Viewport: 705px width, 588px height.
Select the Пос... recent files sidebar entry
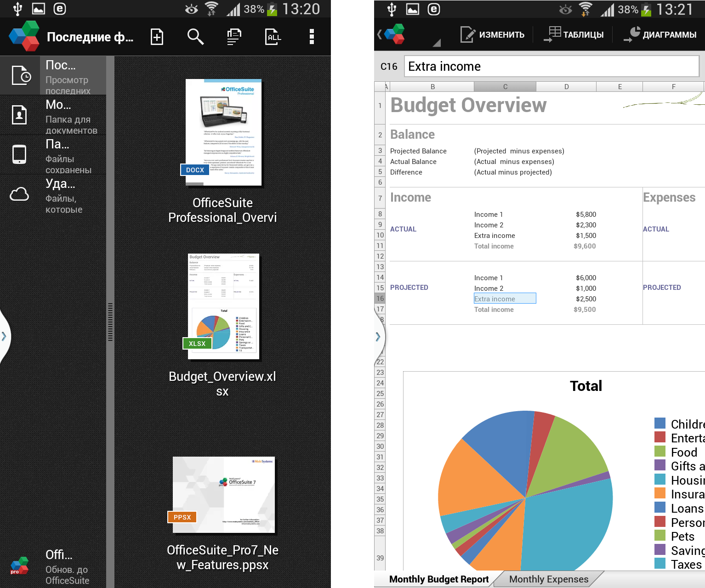click(x=53, y=75)
